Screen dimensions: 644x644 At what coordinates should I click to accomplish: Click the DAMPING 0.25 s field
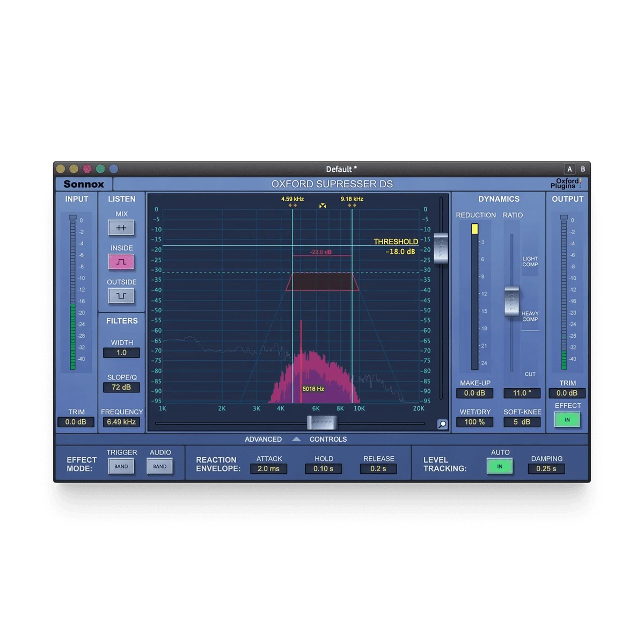point(546,469)
